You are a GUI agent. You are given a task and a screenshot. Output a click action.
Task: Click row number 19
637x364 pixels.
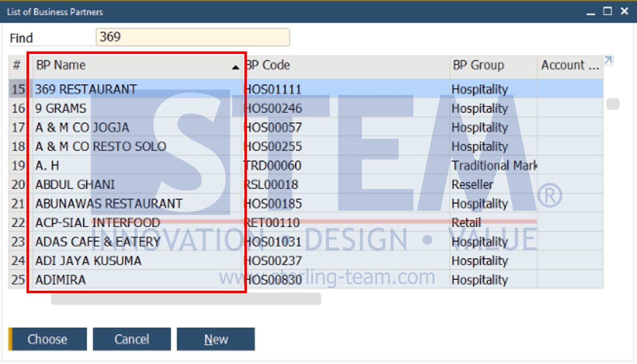(x=18, y=165)
